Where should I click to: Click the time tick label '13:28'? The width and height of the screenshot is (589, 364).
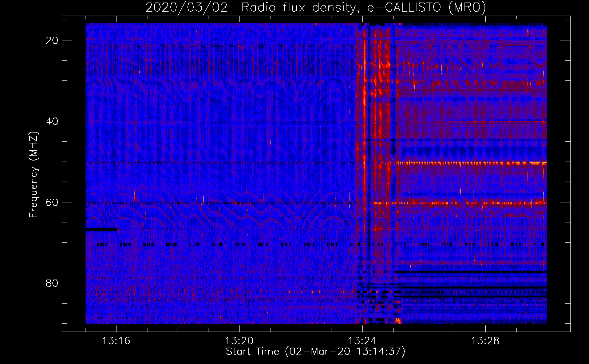486,341
